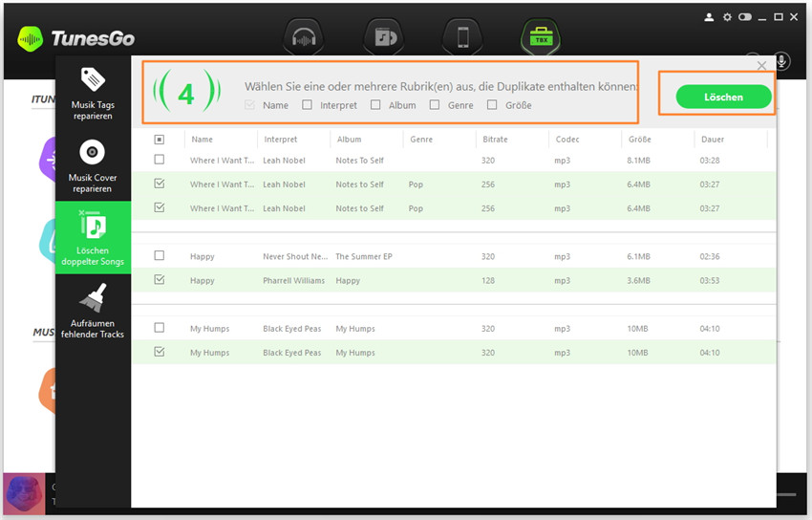Open the user account icon
The image size is (812, 520).
click(709, 17)
